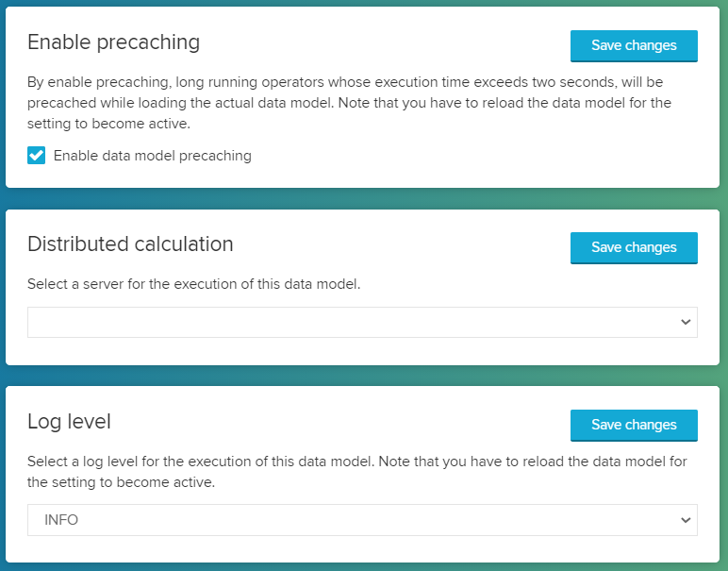Screen dimensions: 728x571
Task: Focus the empty server select field
Action: tap(283, 322)
